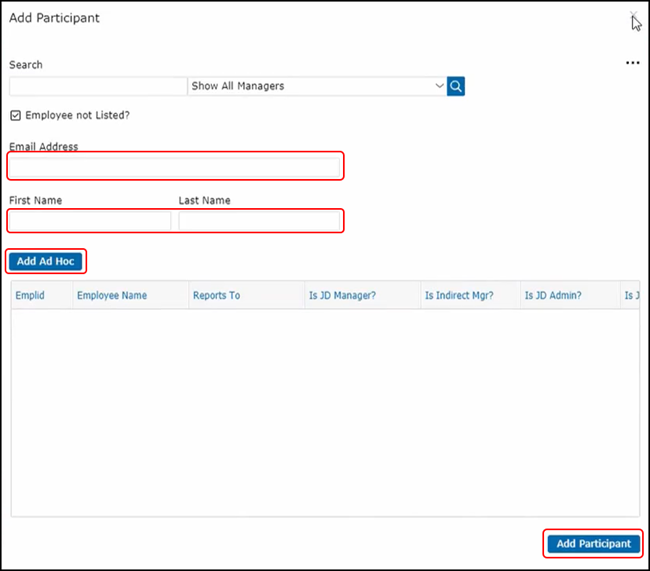
Task: Open the three-dots more options menu
Action: coord(632,63)
